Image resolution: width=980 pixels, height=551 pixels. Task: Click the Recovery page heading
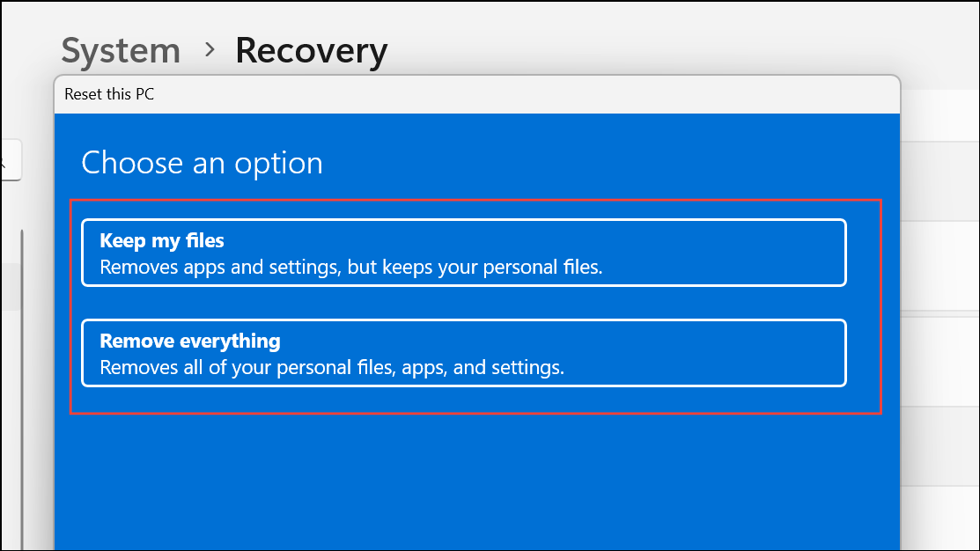click(311, 51)
